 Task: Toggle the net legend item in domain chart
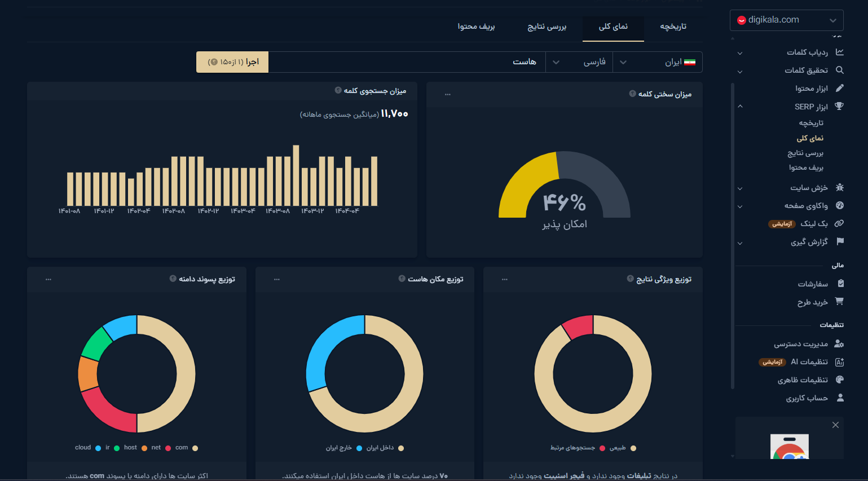pyautogui.click(x=161, y=448)
